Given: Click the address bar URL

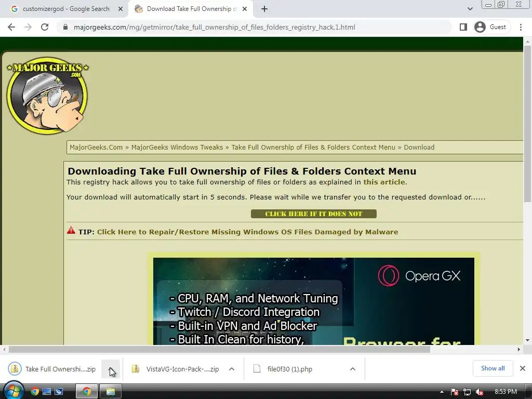Looking at the screenshot, I should point(215,27).
